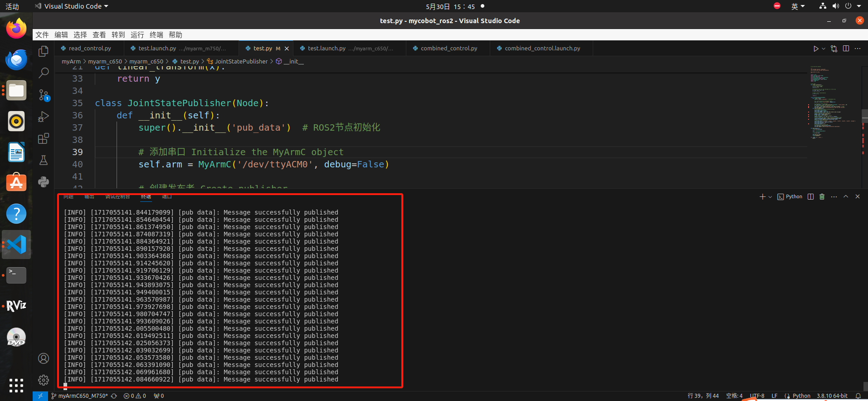Open the test.launch.py myarm_m750 tab
868x401 pixels.
[182, 48]
